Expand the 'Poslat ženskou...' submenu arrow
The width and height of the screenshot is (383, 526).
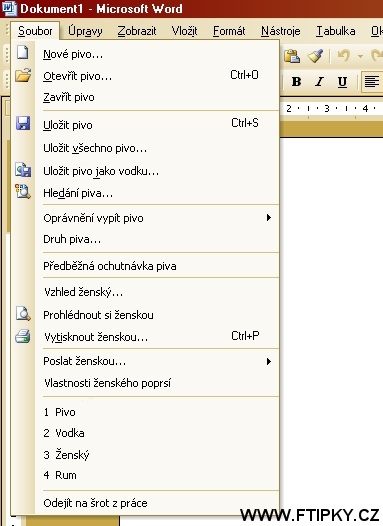point(268,361)
